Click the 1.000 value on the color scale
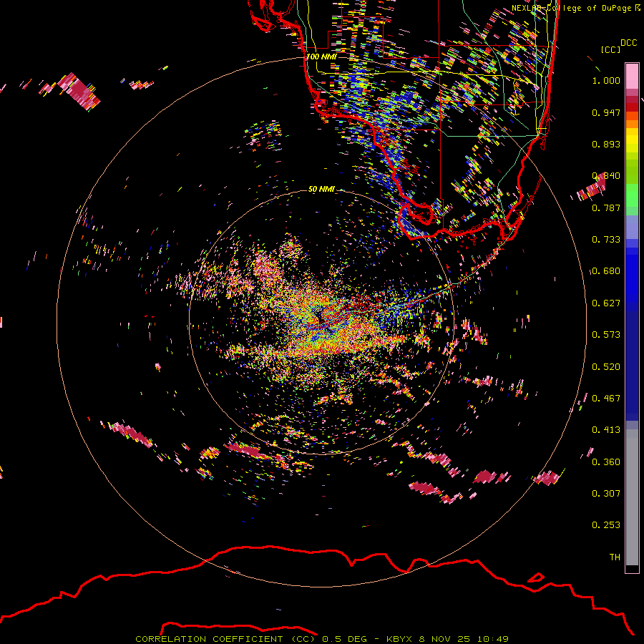The image size is (644, 644). [606, 80]
